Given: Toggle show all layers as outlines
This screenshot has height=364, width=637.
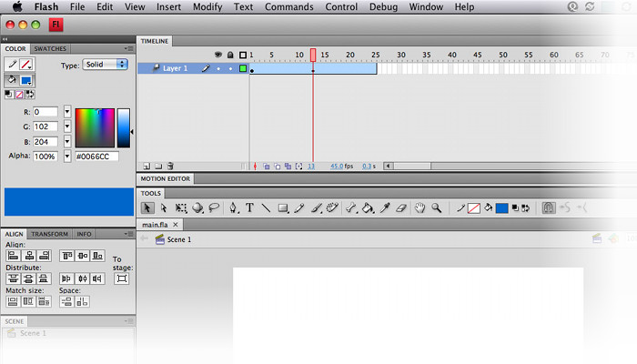Looking at the screenshot, I should click(x=243, y=55).
